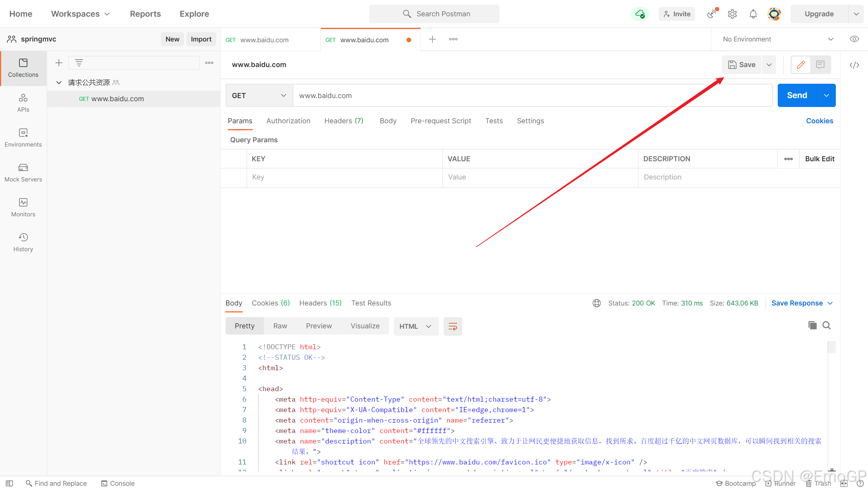The image size is (868, 490).
Task: Switch to the Authorization tab
Action: 288,121
